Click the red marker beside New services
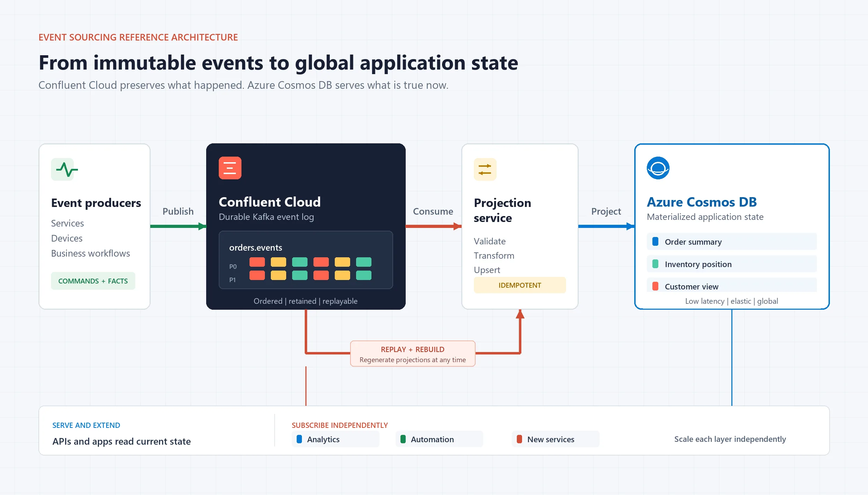This screenshot has width=868, height=495. click(519, 439)
